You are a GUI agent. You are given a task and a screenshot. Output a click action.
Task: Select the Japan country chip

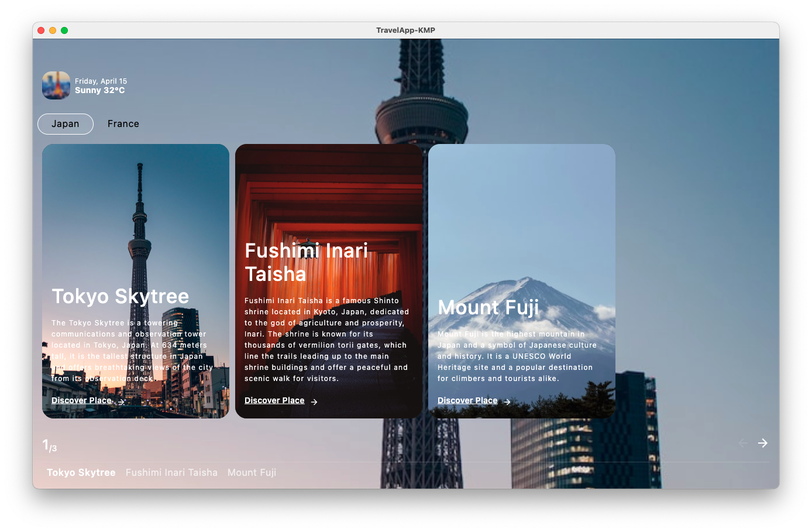66,124
